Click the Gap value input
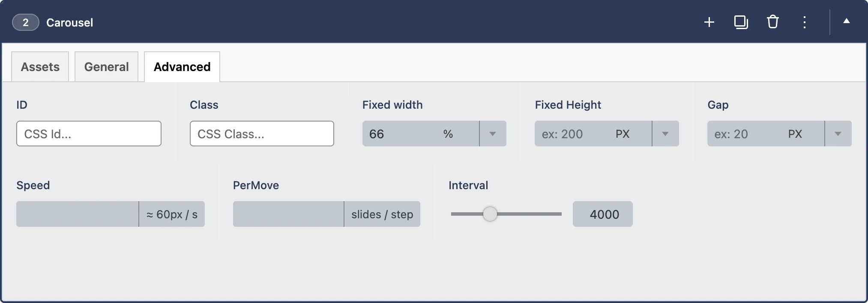 point(745,134)
